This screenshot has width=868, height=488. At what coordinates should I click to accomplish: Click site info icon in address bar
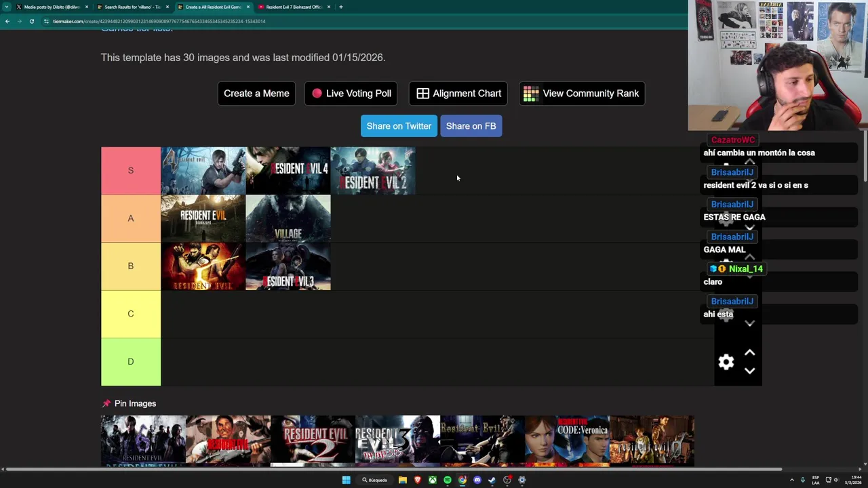[46, 21]
